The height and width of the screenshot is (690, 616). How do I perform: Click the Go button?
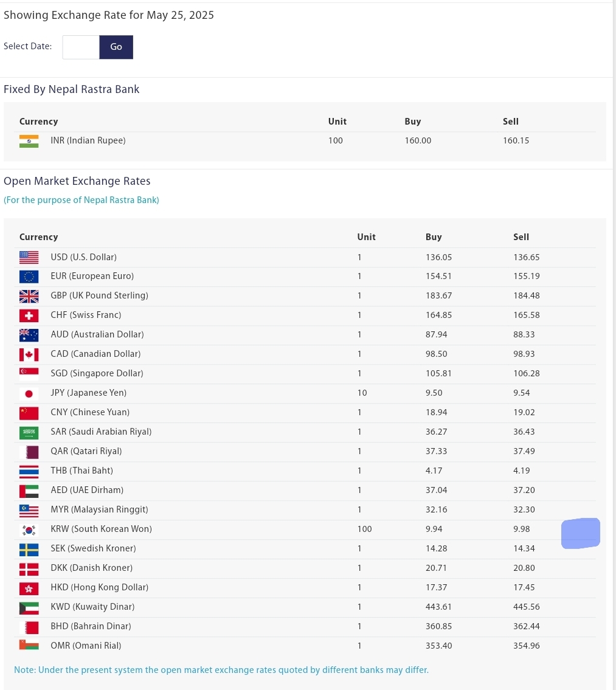point(116,47)
